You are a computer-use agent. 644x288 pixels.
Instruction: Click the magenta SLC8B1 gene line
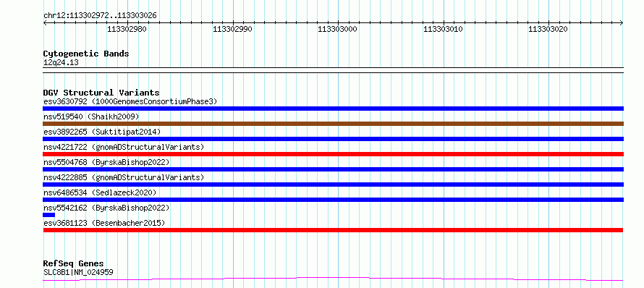click(x=333, y=279)
